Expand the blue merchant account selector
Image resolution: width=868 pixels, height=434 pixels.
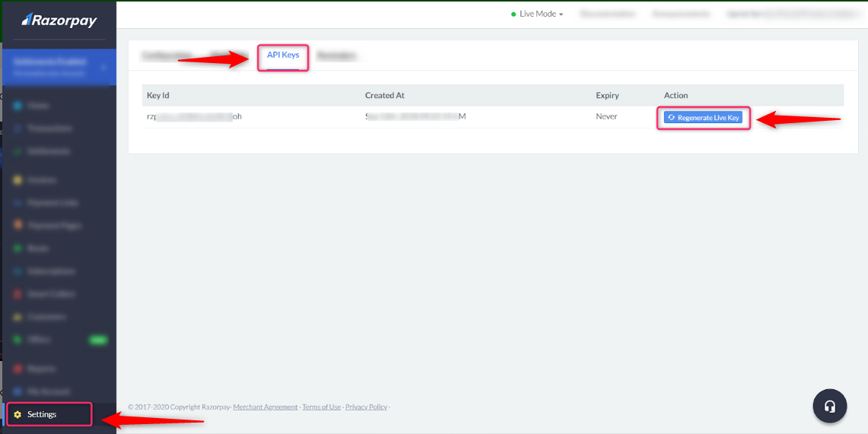coord(58,68)
